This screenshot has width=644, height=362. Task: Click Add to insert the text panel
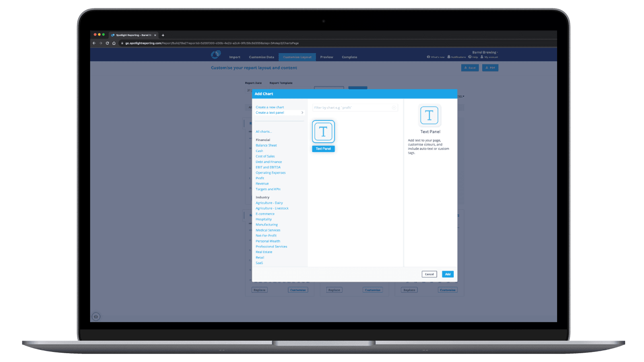point(448,274)
